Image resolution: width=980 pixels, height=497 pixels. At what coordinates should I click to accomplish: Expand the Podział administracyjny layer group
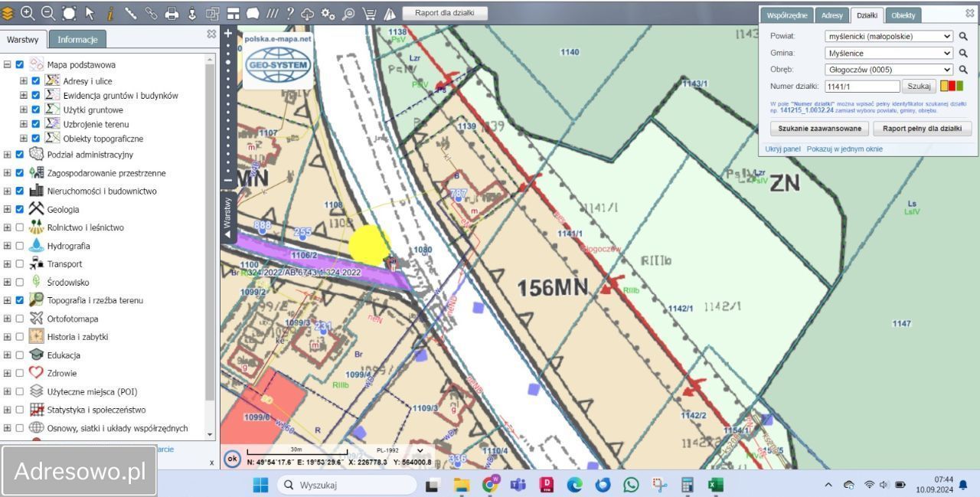coord(8,155)
